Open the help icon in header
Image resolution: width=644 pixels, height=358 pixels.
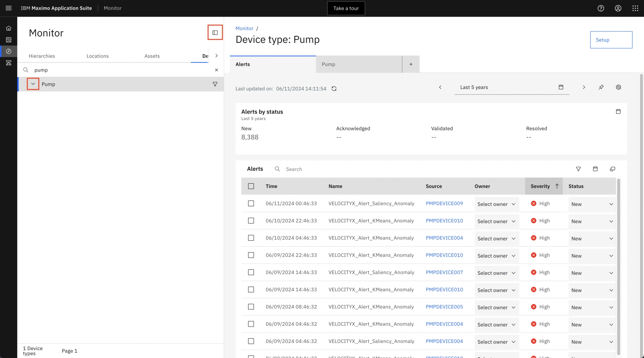(x=601, y=8)
